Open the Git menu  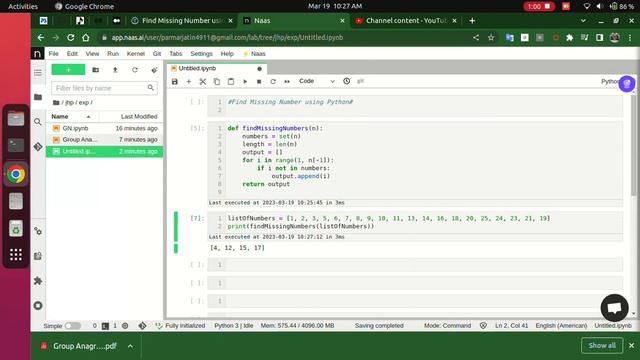point(157,54)
